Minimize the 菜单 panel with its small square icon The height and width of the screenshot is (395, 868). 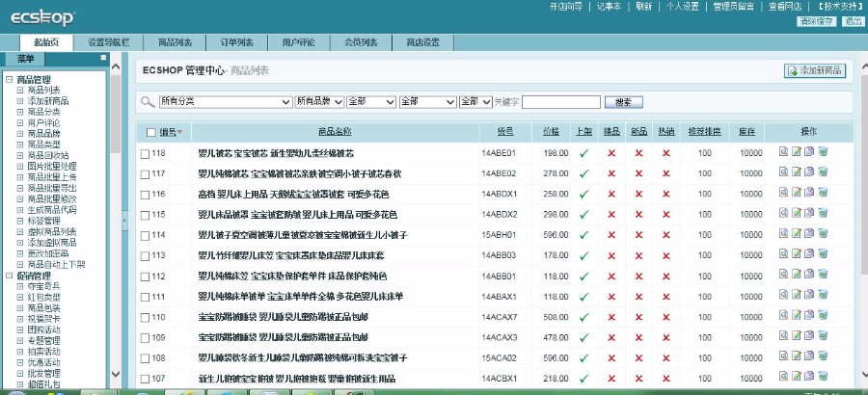[103, 58]
